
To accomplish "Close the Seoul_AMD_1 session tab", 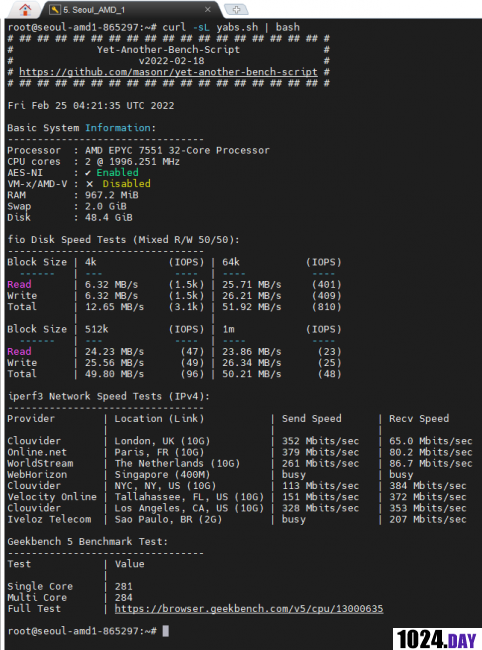I will click(x=208, y=10).
